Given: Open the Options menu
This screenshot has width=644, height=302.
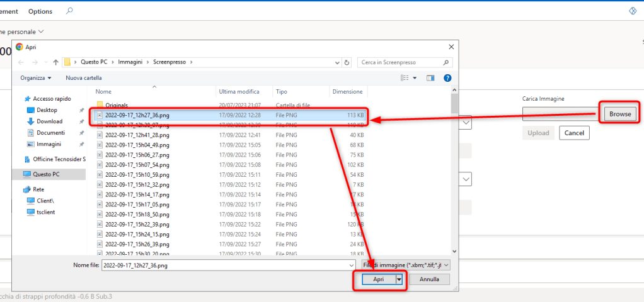Looking at the screenshot, I should [x=40, y=11].
